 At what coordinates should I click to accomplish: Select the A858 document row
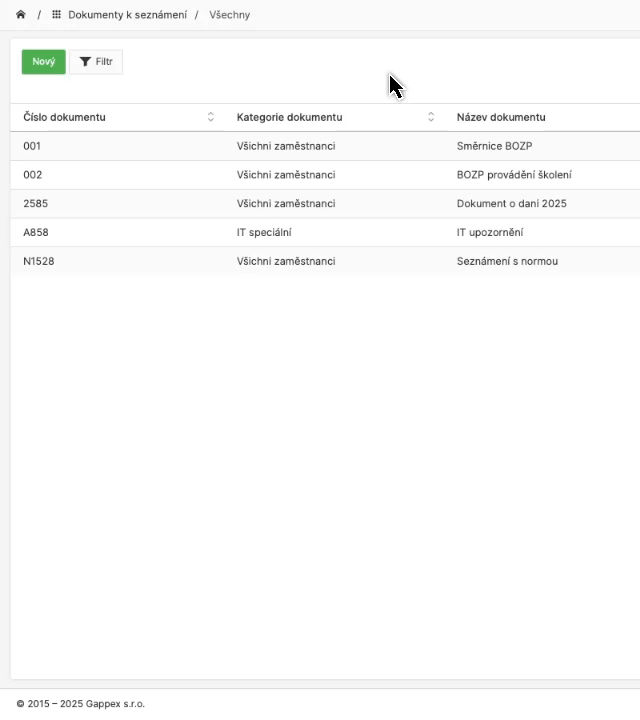point(36,233)
